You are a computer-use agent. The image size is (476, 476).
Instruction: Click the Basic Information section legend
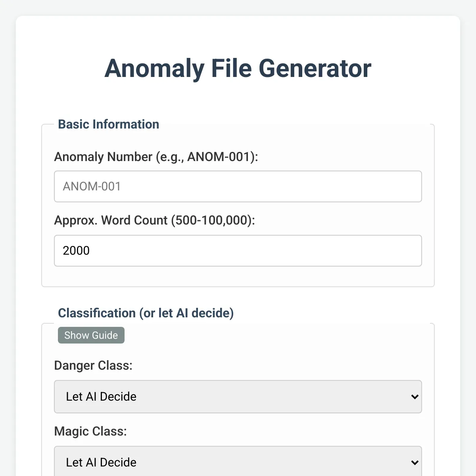tap(109, 124)
